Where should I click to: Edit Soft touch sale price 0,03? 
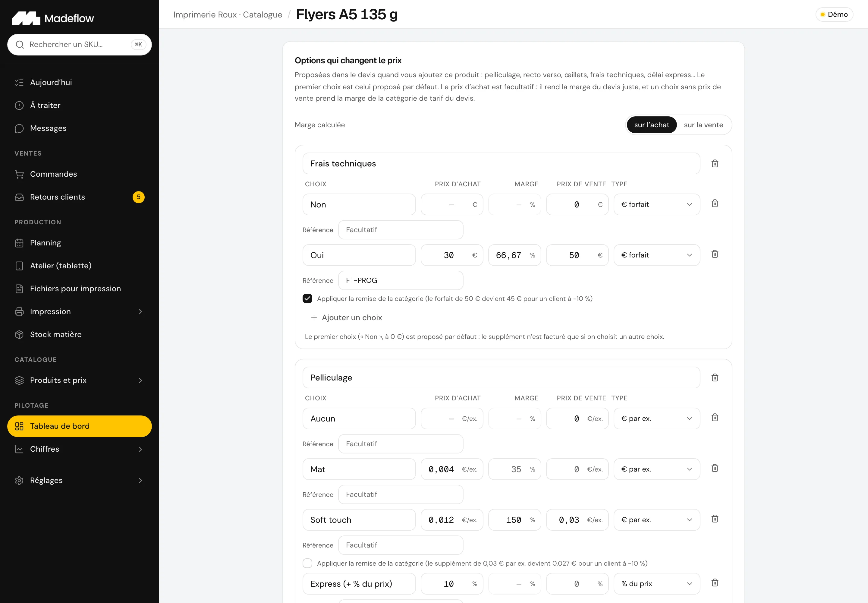coord(577,520)
